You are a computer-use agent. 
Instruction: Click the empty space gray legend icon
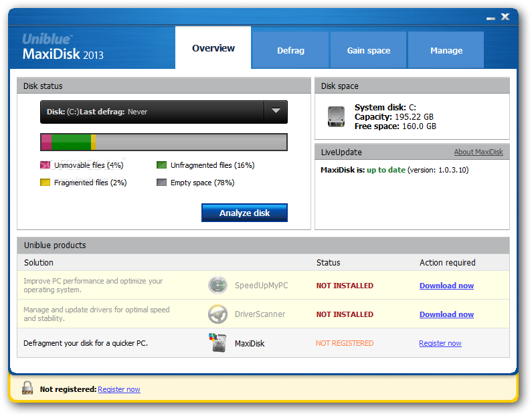click(x=162, y=183)
